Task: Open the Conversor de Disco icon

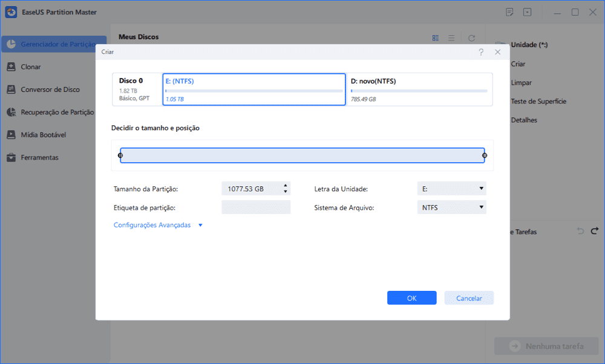Action: (11, 89)
